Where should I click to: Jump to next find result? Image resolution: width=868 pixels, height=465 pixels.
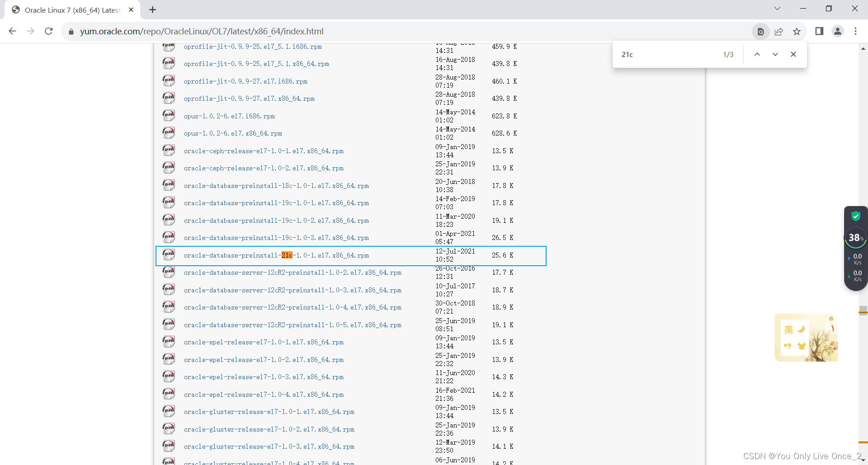[775, 54]
